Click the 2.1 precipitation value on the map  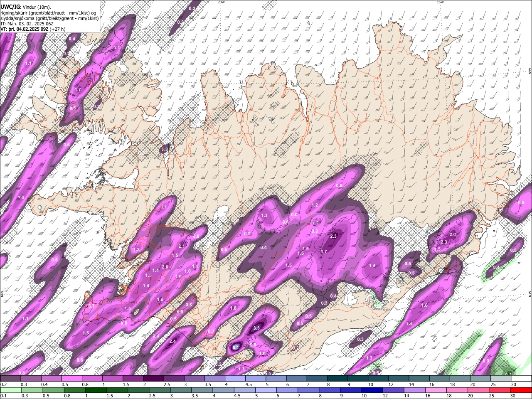click(181, 246)
